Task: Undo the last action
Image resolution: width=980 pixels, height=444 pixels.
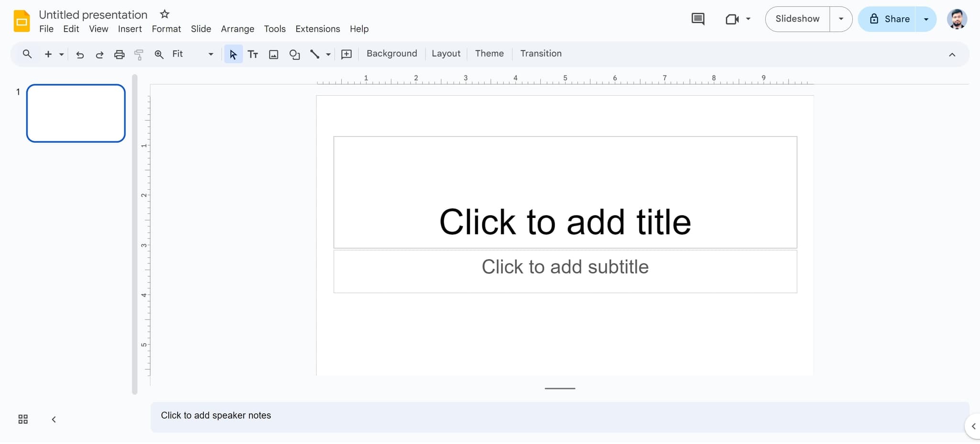Action: pos(79,54)
